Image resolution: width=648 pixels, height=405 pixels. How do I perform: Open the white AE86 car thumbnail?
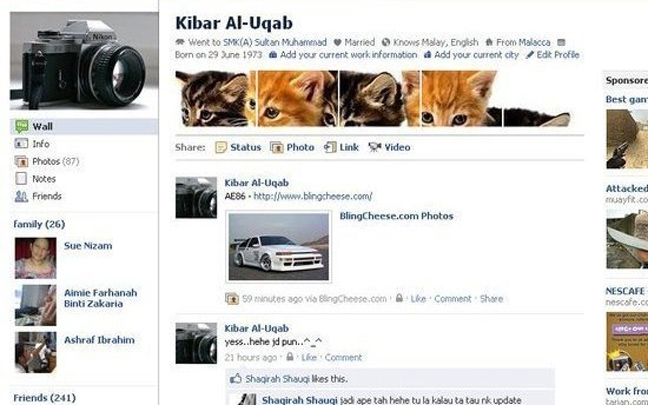(x=279, y=247)
